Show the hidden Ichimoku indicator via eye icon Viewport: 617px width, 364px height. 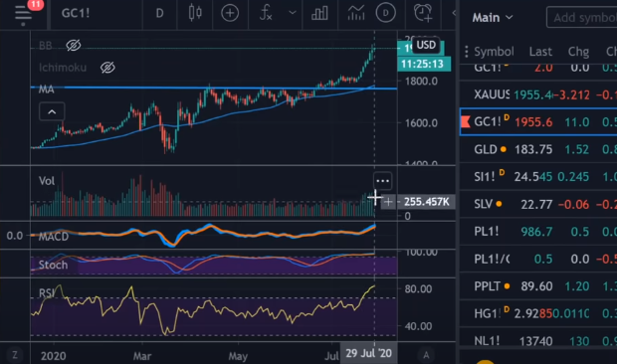point(107,68)
